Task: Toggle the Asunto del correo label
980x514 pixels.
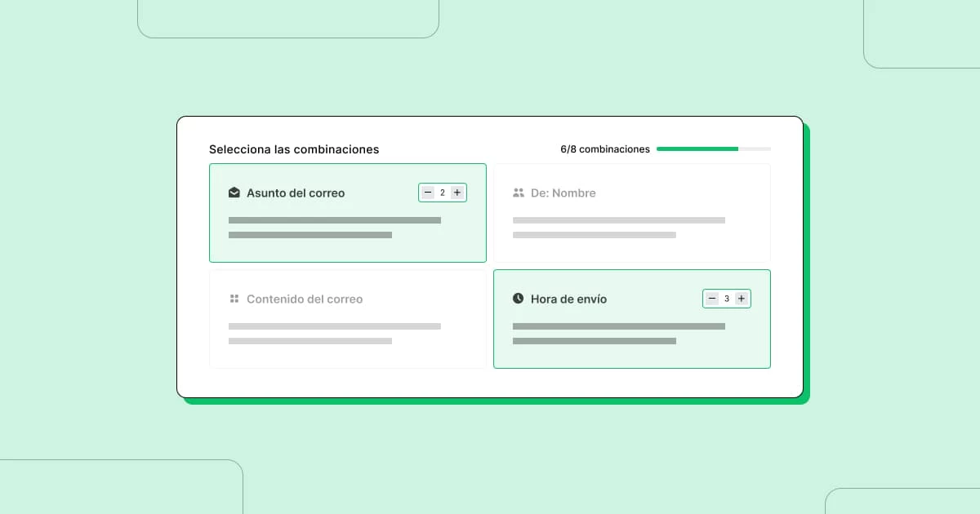Action: tap(296, 193)
